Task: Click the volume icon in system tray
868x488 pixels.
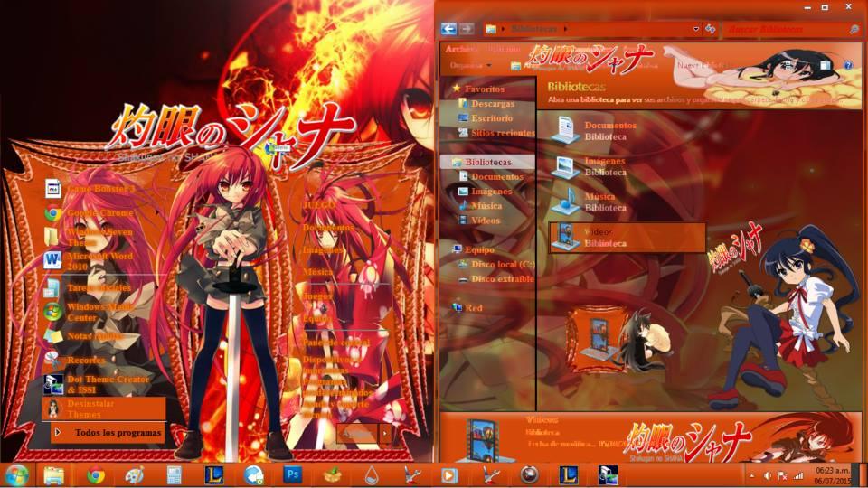Action: click(768, 476)
